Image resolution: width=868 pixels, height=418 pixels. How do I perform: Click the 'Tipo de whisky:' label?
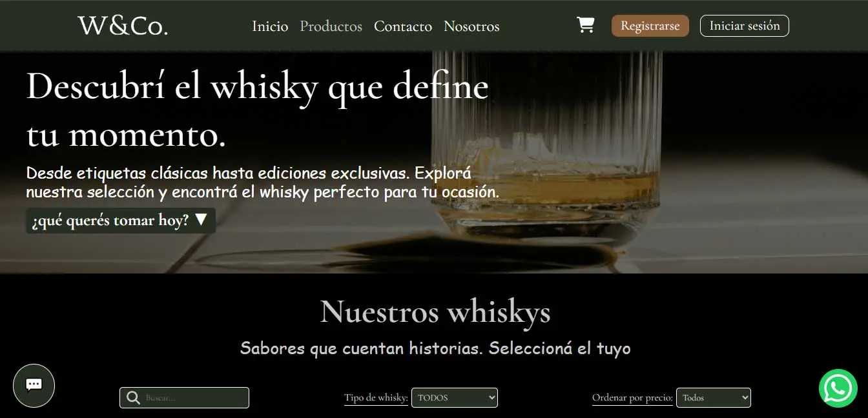[x=376, y=398]
